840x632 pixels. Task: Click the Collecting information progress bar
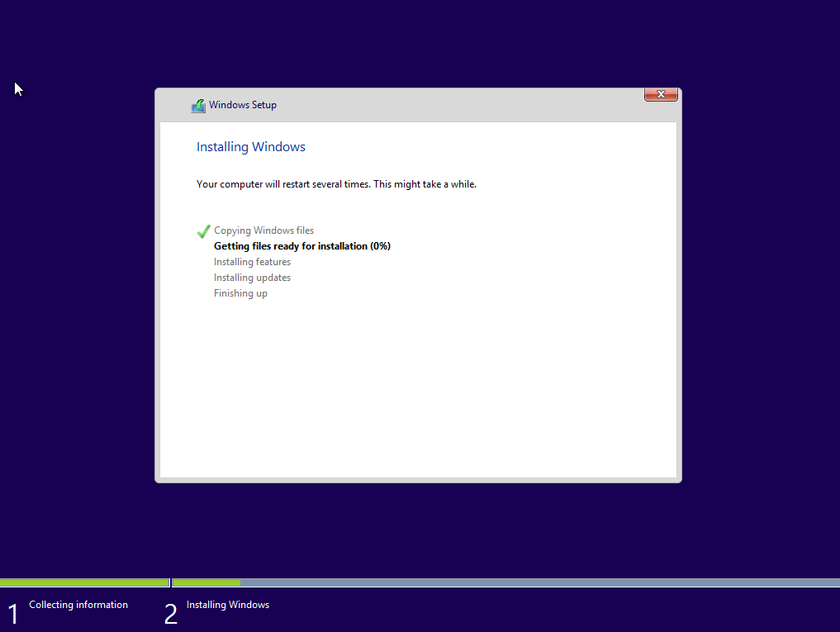click(84, 582)
